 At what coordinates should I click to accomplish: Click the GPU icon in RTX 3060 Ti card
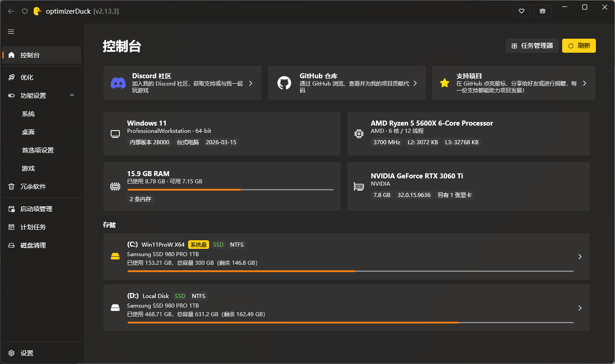(x=359, y=187)
